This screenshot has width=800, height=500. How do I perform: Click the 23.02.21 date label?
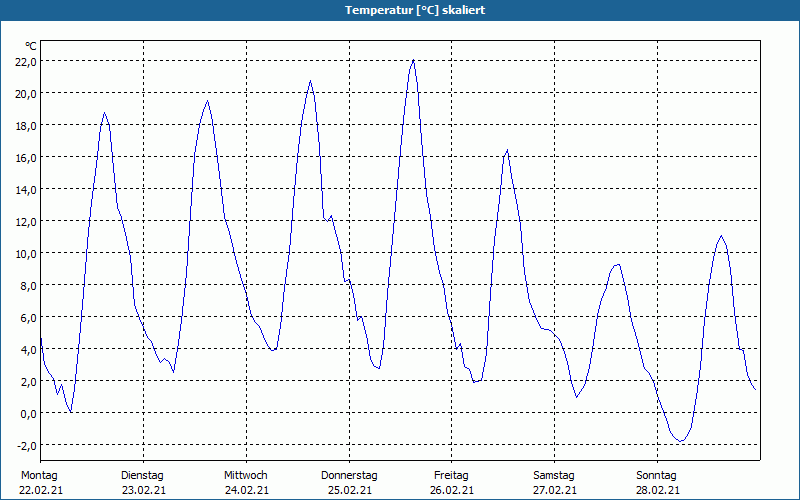coord(144,490)
